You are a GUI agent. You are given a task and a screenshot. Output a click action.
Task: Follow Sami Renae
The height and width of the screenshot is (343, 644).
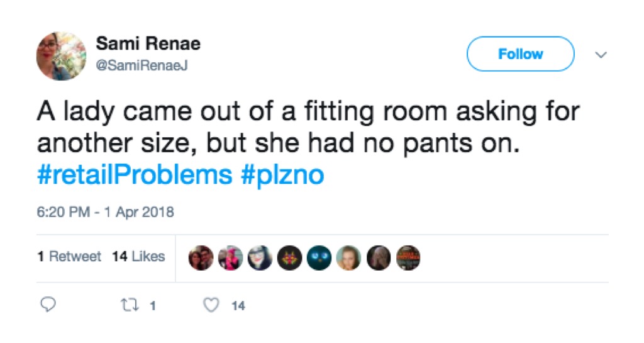coord(520,54)
